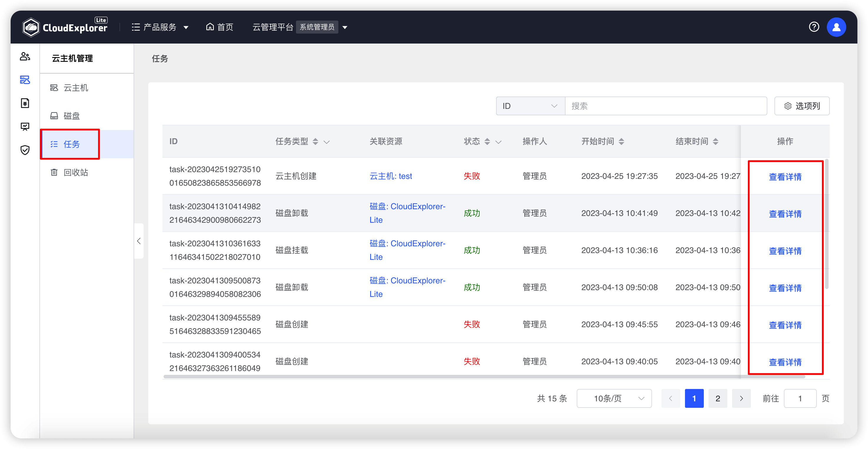This screenshot has height=449, width=868.
Task: Focus the 搜索 input box
Action: point(666,106)
